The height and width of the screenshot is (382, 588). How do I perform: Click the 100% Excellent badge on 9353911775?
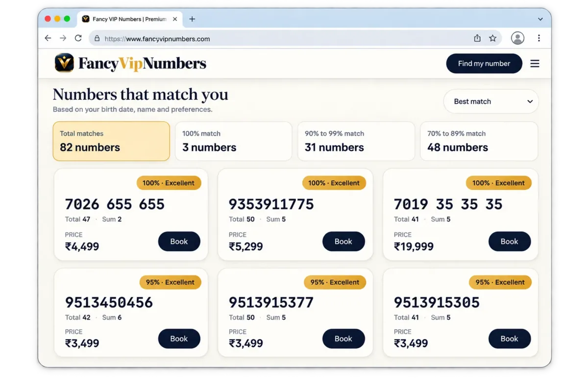pos(334,183)
